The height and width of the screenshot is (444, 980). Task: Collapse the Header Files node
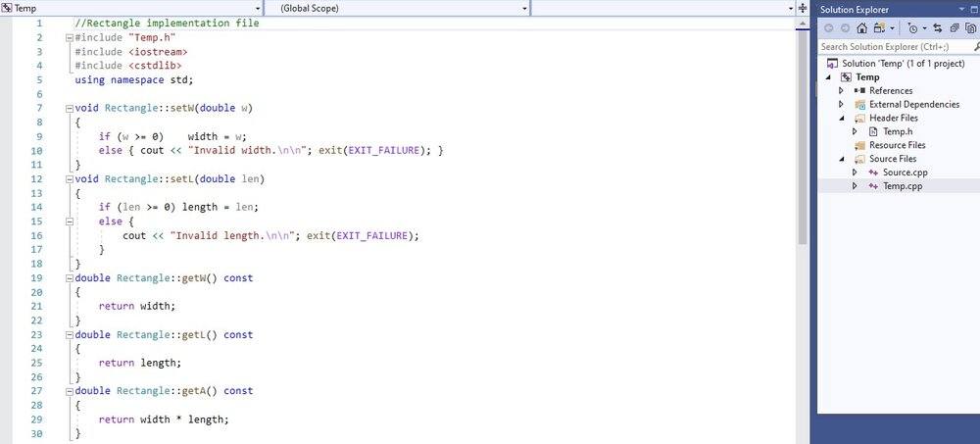click(842, 119)
